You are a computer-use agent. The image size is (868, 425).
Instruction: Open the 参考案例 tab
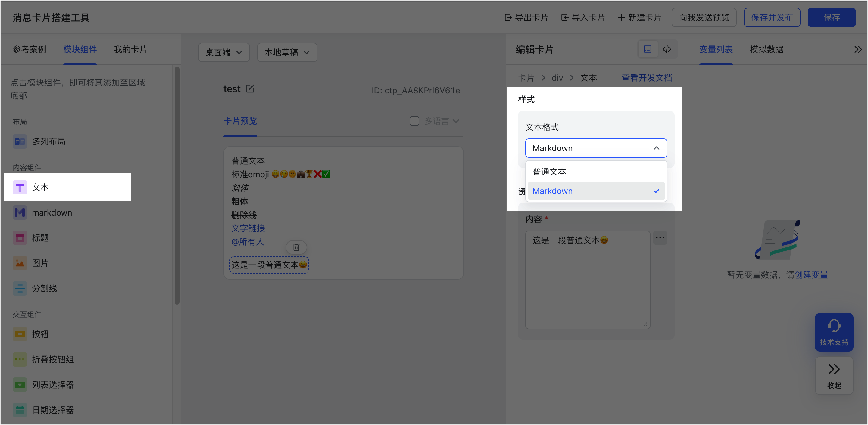click(29, 49)
